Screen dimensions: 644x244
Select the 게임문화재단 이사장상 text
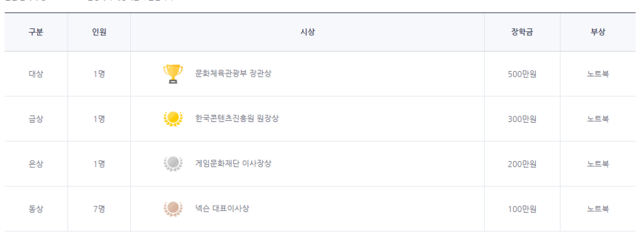click(x=233, y=164)
